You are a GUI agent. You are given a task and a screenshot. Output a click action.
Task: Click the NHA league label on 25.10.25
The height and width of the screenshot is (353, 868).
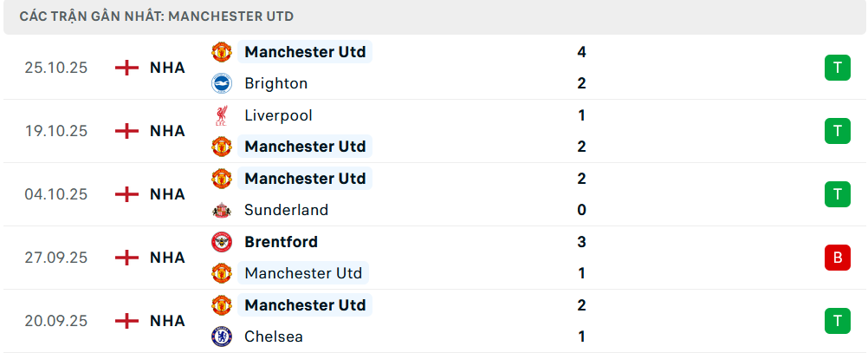click(167, 68)
